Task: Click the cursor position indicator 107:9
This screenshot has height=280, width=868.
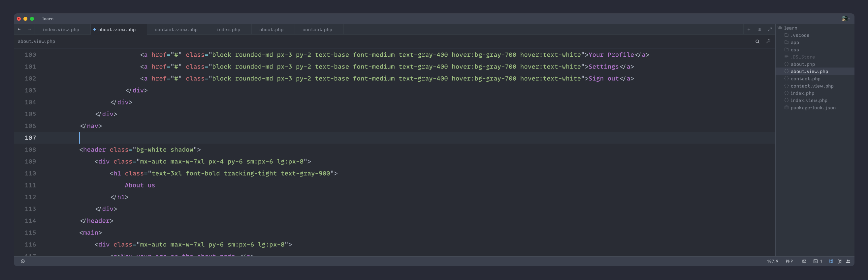Action: point(772,261)
